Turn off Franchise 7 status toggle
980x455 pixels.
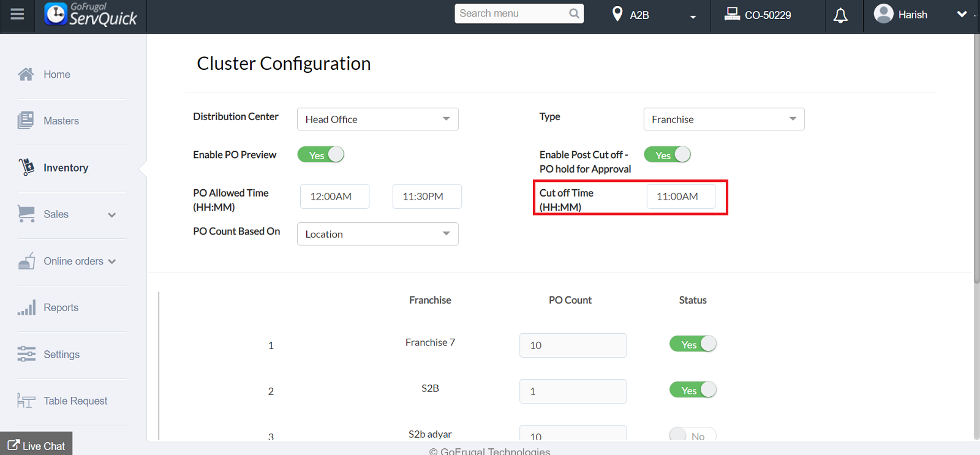pyautogui.click(x=693, y=344)
